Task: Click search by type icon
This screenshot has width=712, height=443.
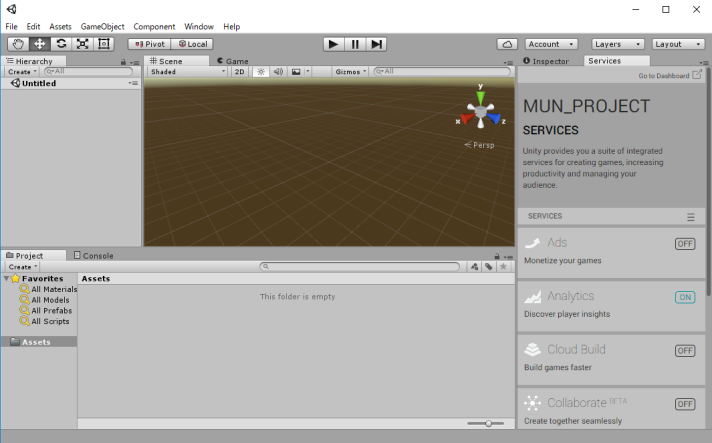Action: (475, 267)
